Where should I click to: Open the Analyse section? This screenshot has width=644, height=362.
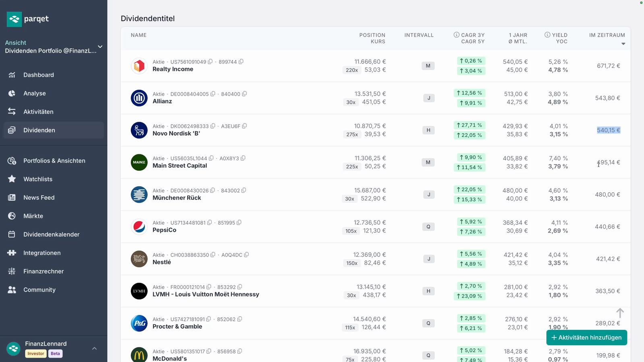click(x=35, y=93)
